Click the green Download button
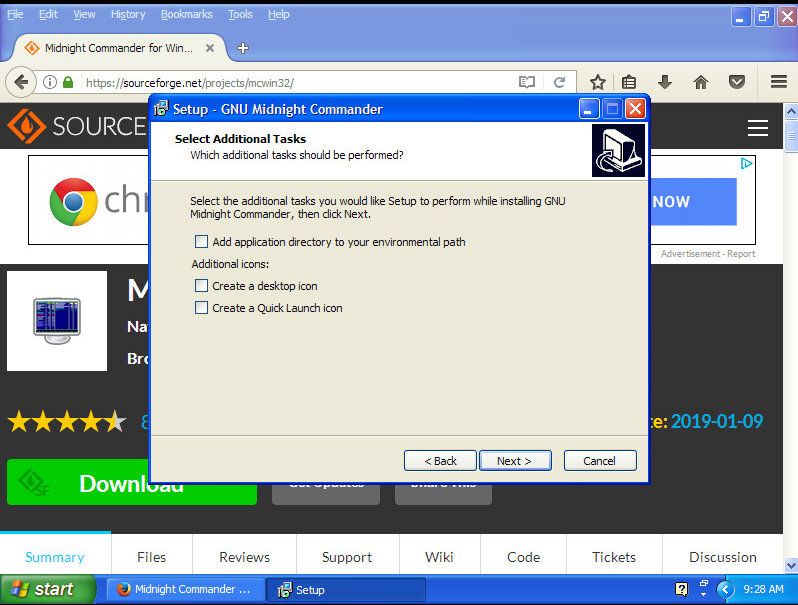The image size is (798, 605). pyautogui.click(x=131, y=482)
